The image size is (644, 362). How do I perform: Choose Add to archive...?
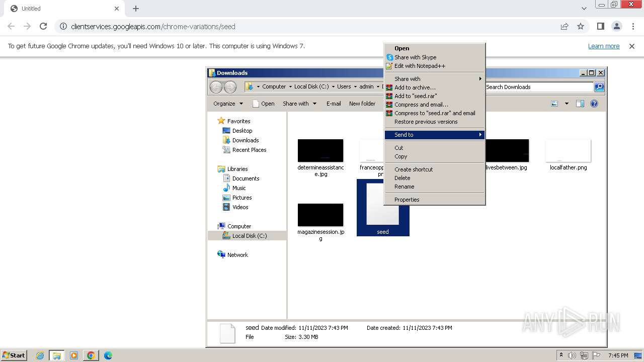click(x=435, y=87)
